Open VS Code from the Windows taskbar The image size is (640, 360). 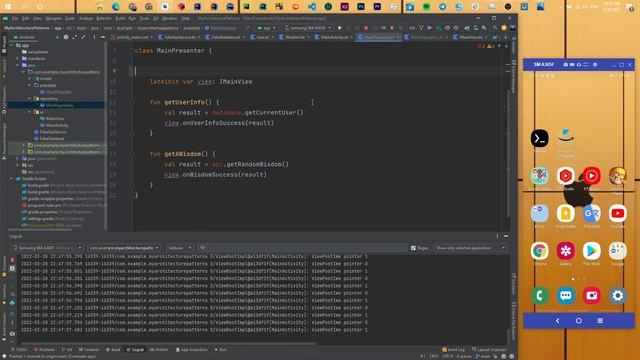312,7
